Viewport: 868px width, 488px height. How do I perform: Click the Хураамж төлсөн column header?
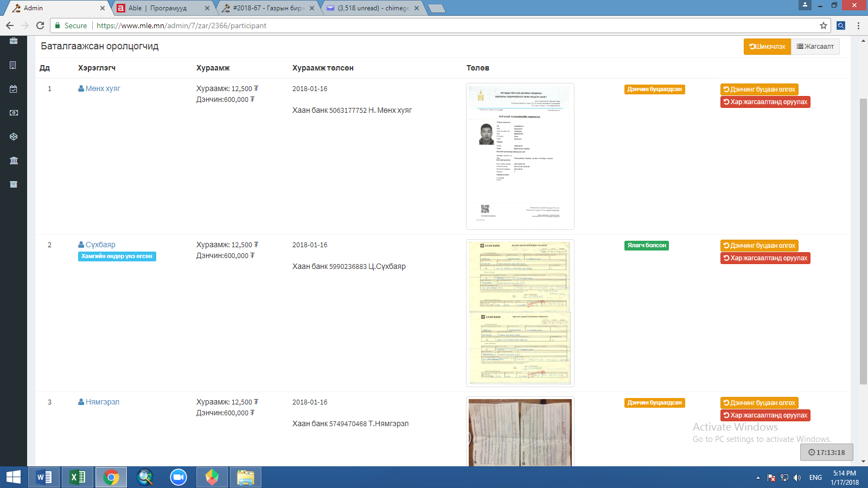tap(323, 68)
